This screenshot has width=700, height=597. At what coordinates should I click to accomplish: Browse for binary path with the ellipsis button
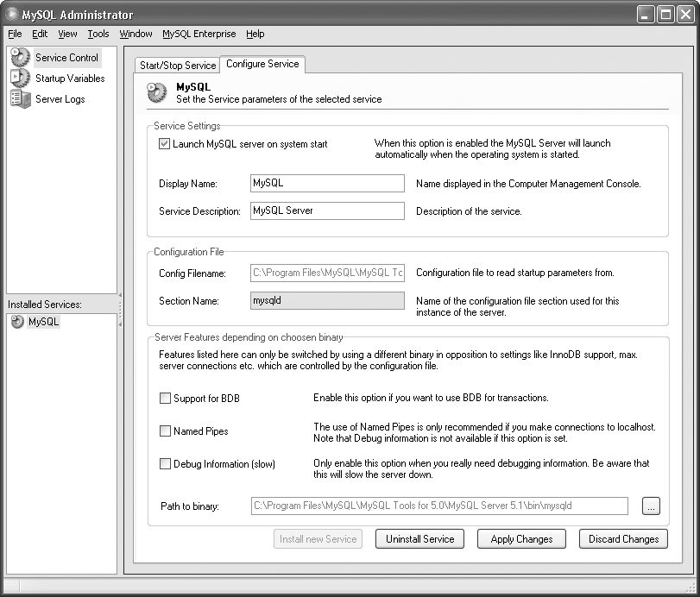pos(652,506)
